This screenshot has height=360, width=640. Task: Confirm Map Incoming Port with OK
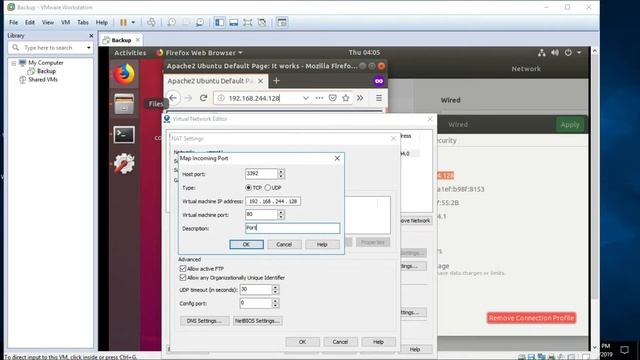pos(246,244)
